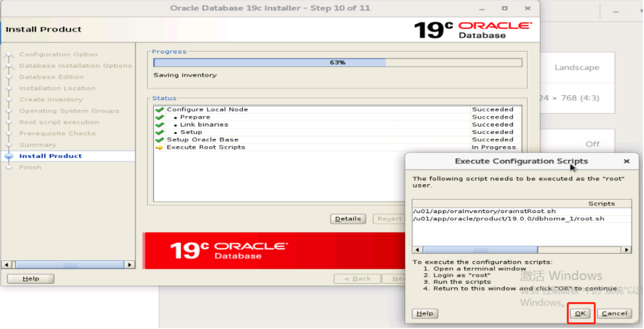The height and width of the screenshot is (329, 644).
Task: Click green check beside Setup Oracle Base
Action: 160,140
